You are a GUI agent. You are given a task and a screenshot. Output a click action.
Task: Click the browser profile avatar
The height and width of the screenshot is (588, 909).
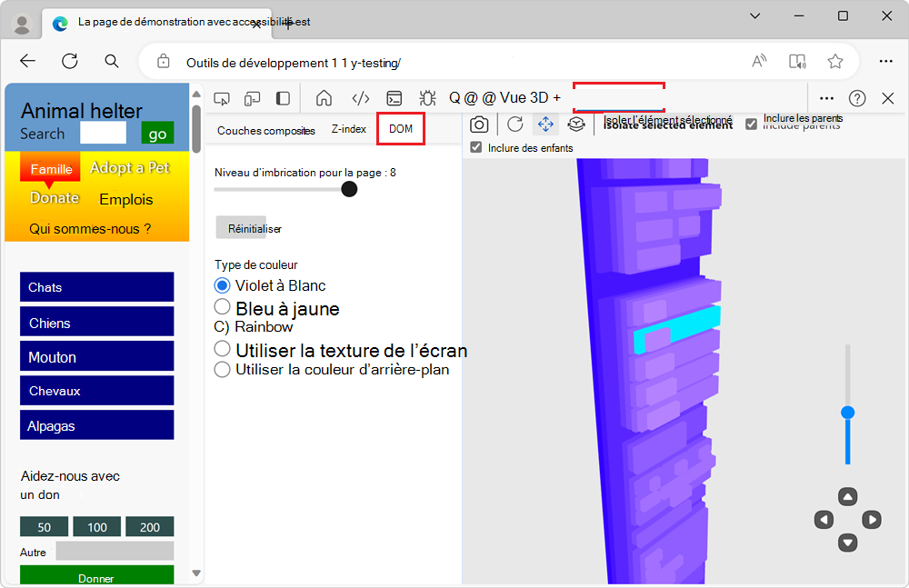point(22,25)
